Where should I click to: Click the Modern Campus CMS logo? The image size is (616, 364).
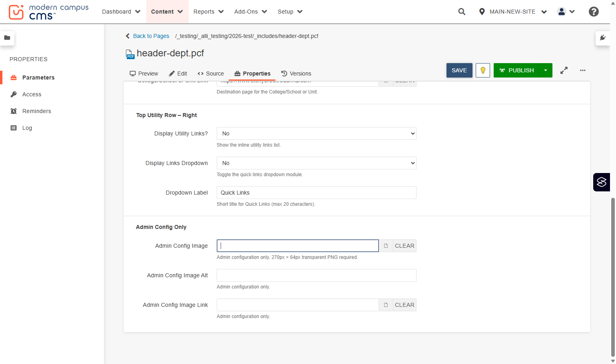(48, 12)
